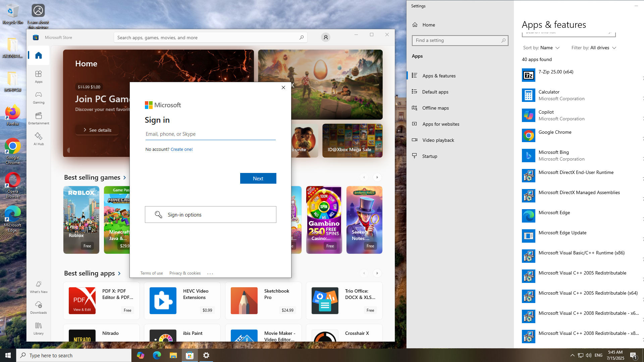Open Opera Browser desktop shortcut
Image resolution: width=644 pixels, height=362 pixels.
pos(13,185)
